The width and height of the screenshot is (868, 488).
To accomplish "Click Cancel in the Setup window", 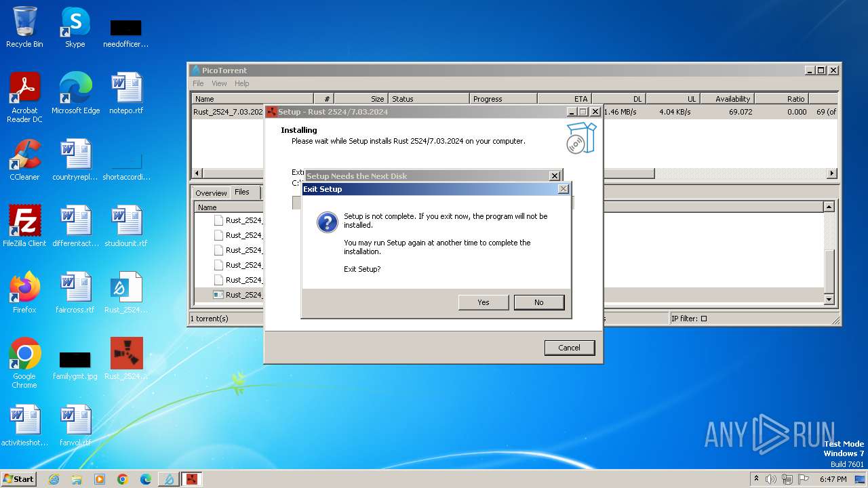I will (x=569, y=348).
